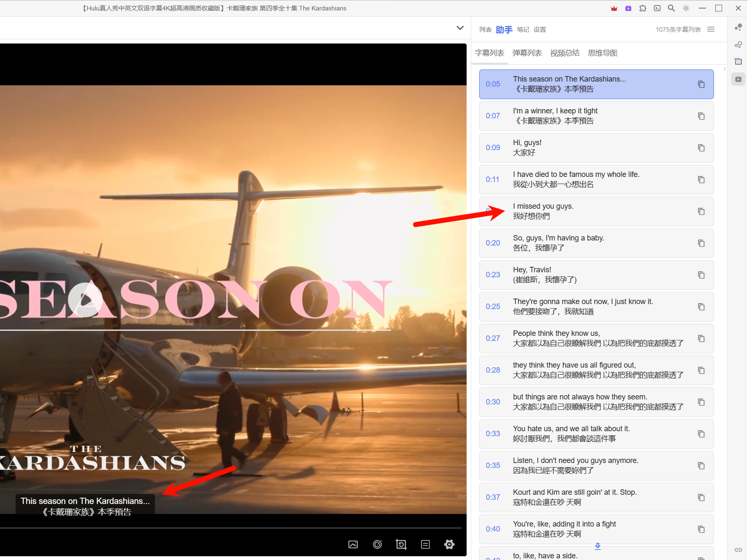Click the link icon at sidebar bottom

click(738, 550)
